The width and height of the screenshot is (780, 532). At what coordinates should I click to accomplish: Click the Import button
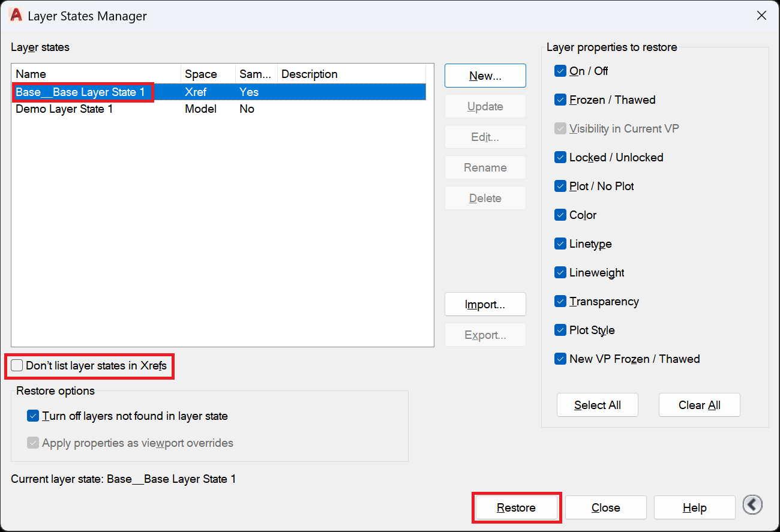tap(485, 305)
